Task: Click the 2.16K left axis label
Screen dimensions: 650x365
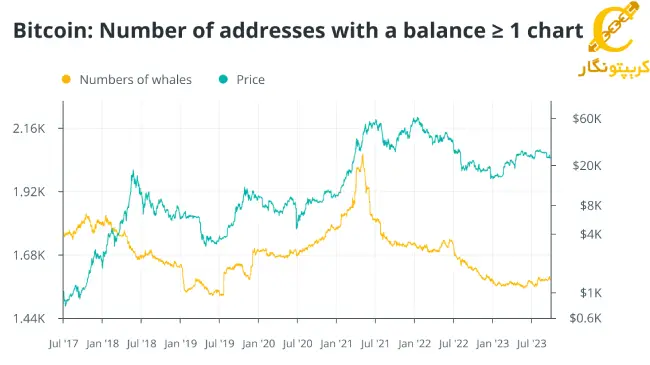Action: pyautogui.click(x=29, y=129)
